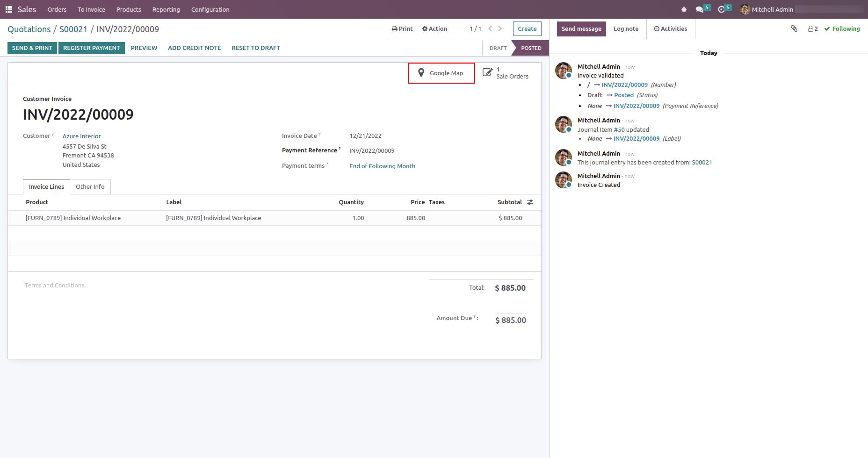Viewport: 868px width, 458px height.
Task: Open the Sales menu in navbar
Action: click(x=27, y=9)
